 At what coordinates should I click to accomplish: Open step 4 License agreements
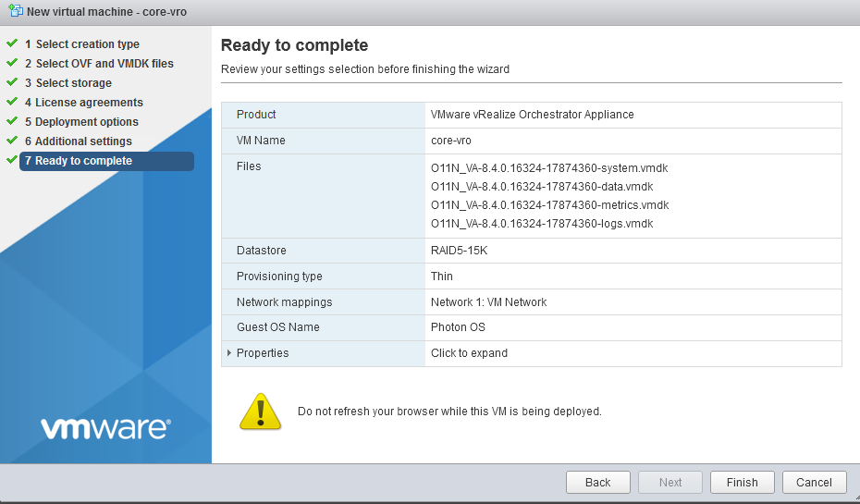click(x=84, y=103)
